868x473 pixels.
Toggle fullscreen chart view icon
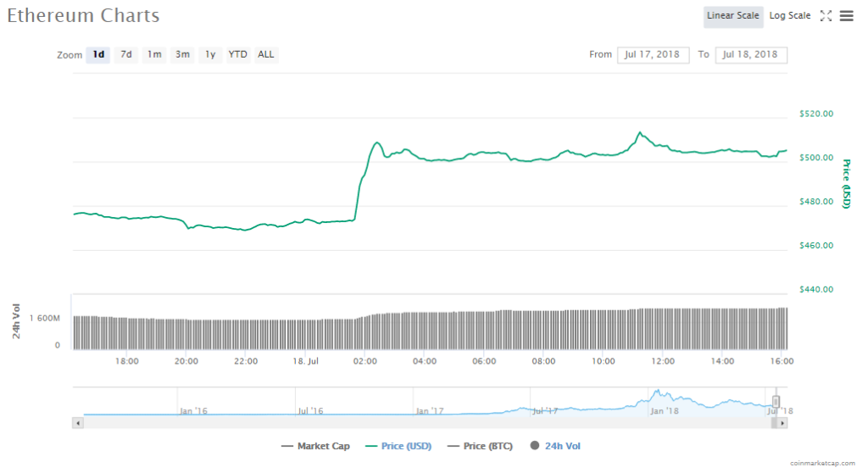click(826, 16)
